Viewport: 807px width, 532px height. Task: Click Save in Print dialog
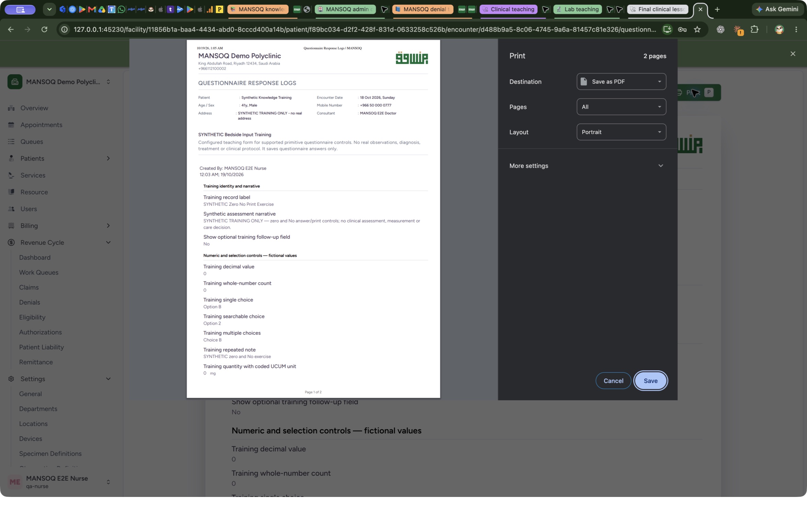(650, 381)
